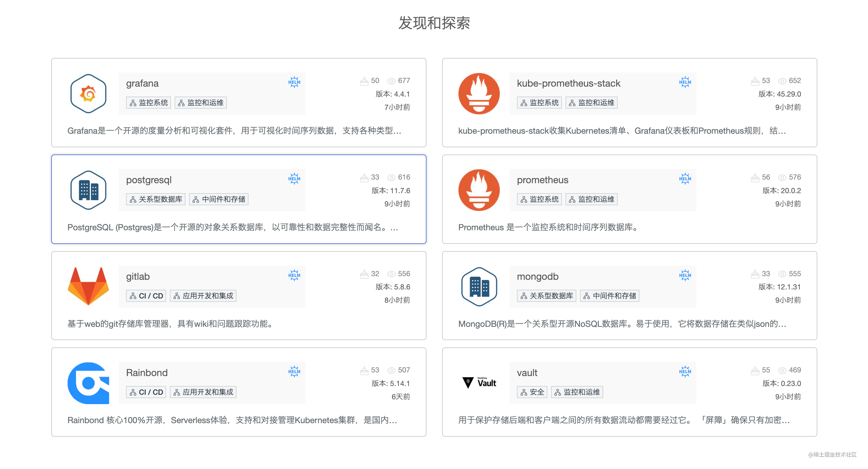Click 应用开发和集成 tag on Rainbond card
The width and height of the screenshot is (868, 469).
tap(203, 392)
